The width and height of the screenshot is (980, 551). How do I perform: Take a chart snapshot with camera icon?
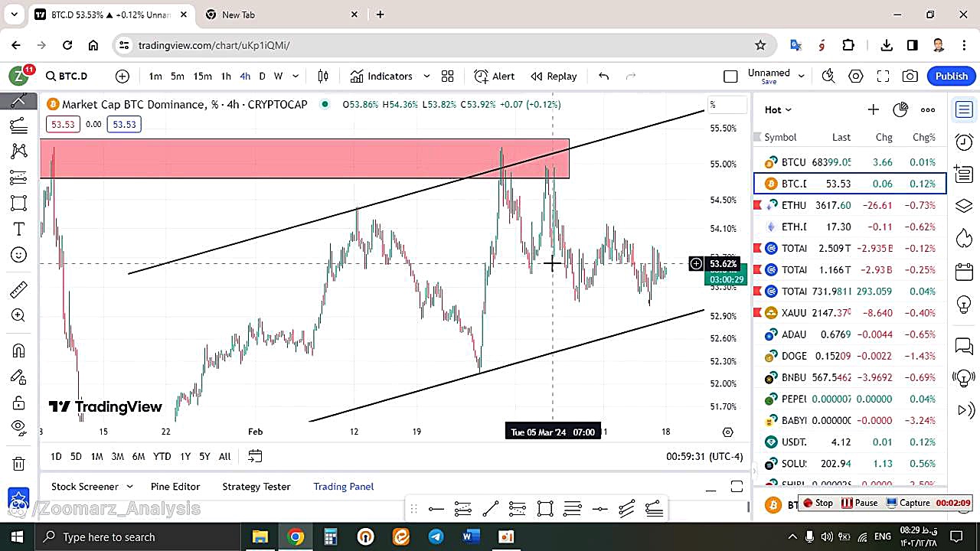(910, 76)
